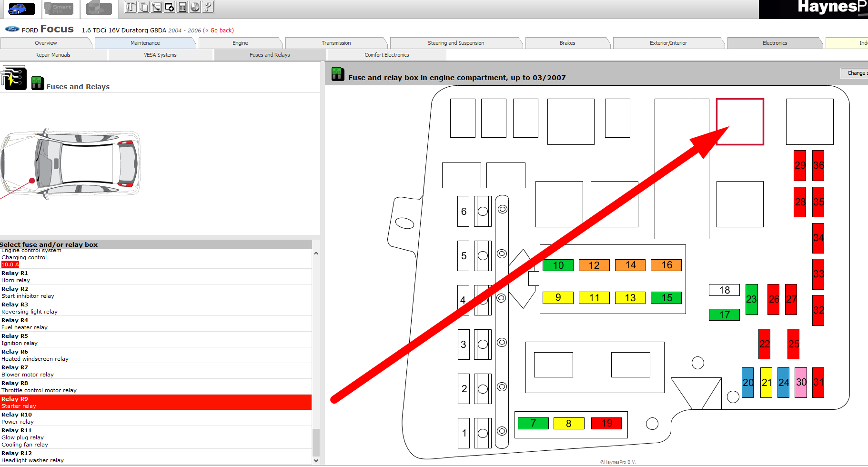Select the Fuses and Relays sub-tab
Screen dimensions: 868x467
[270, 55]
